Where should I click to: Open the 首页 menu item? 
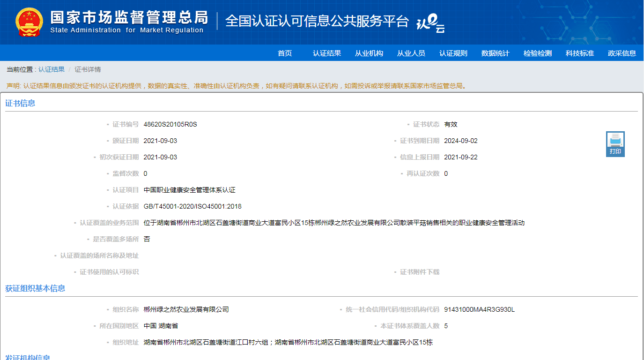pyautogui.click(x=285, y=53)
